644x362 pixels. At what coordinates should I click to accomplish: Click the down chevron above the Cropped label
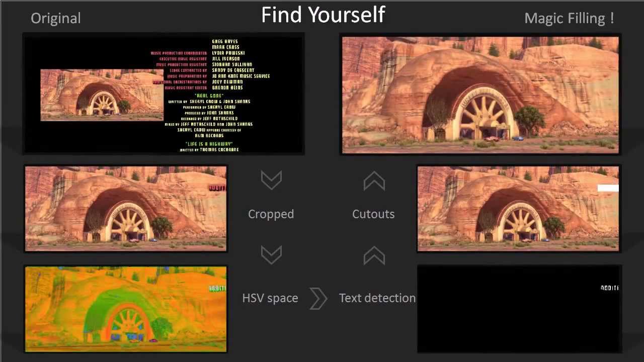(x=271, y=180)
